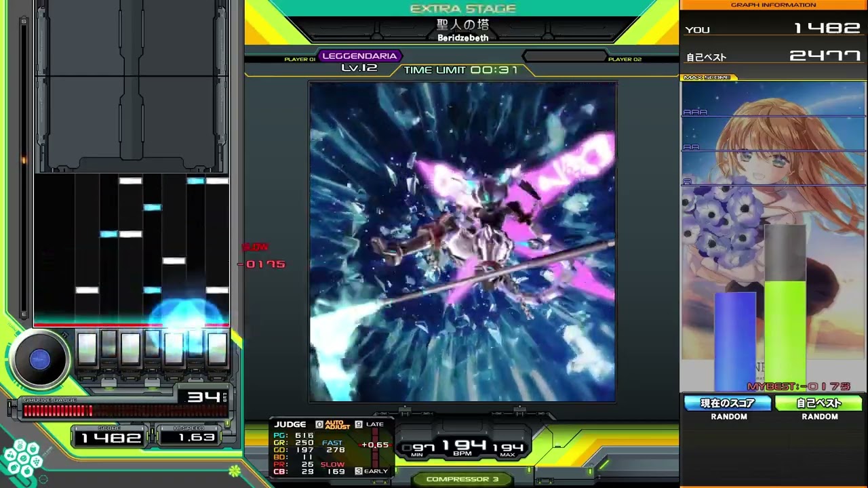Toggle the AUTO ADJUST option
This screenshot has width=868, height=488.
point(337,424)
